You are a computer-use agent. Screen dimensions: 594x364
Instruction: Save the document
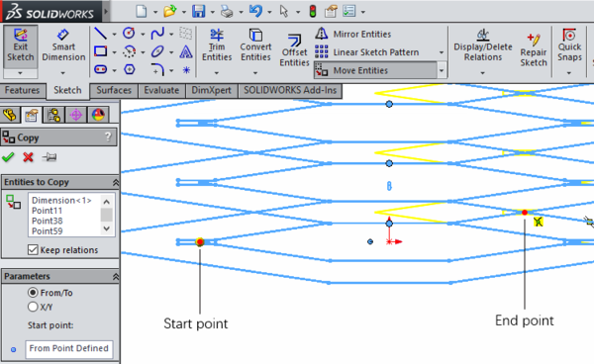coord(199,11)
